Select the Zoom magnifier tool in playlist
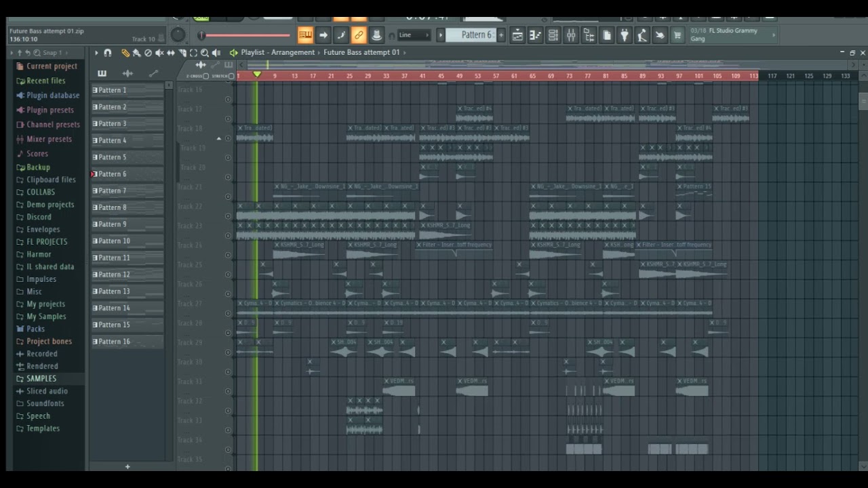 tap(205, 53)
